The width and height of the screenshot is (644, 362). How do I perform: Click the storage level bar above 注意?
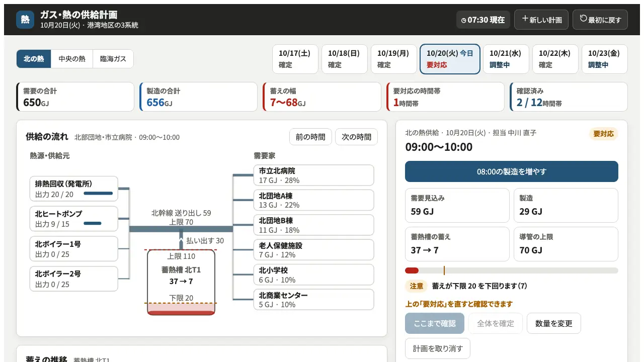pos(512,270)
